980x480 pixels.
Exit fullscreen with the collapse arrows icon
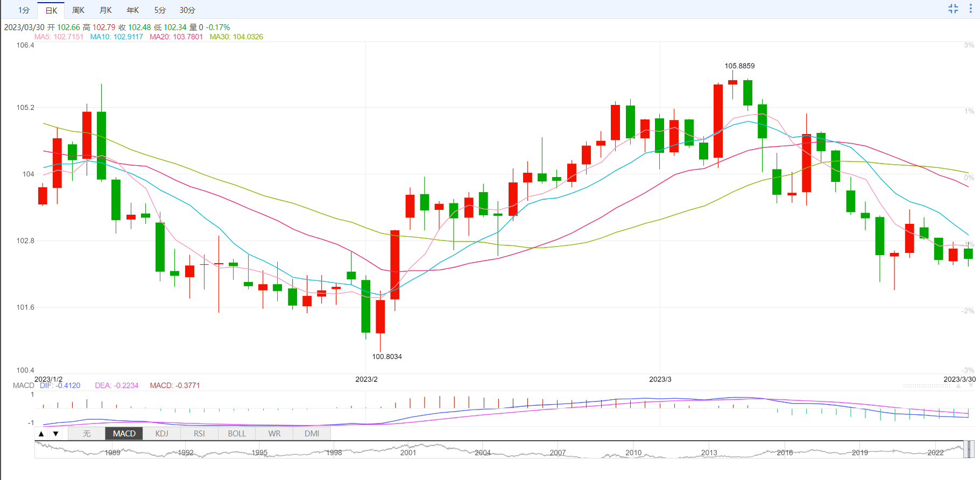point(953,9)
